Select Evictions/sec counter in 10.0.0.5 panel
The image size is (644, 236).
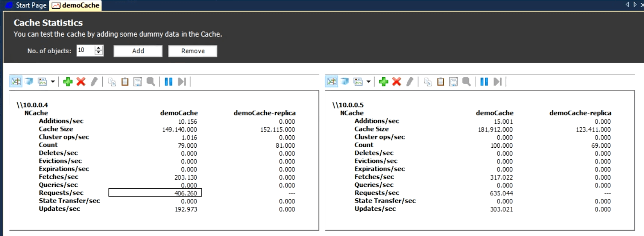point(376,161)
